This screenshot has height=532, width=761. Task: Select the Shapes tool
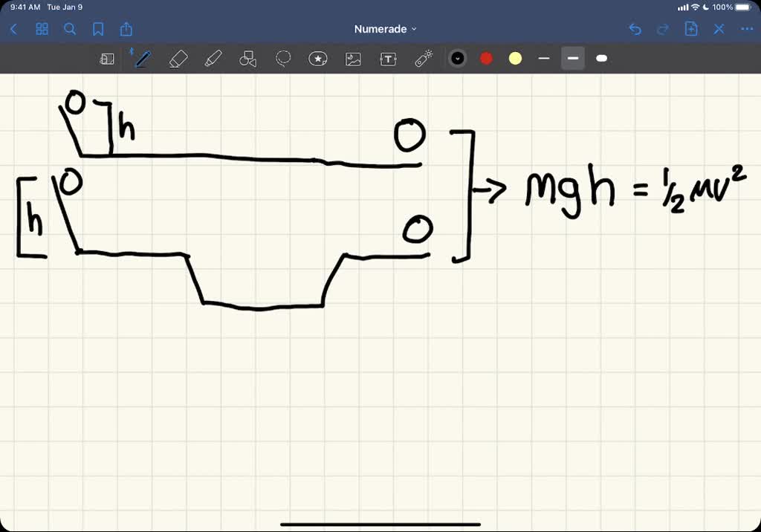(247, 59)
